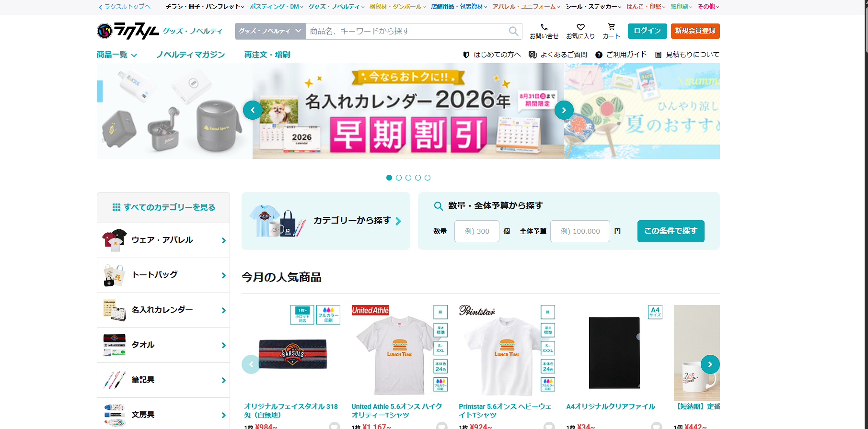Viewport: 868px width, 429px height.
Task: Open すべてのカテゴリーを見る link
Action: [x=163, y=207]
